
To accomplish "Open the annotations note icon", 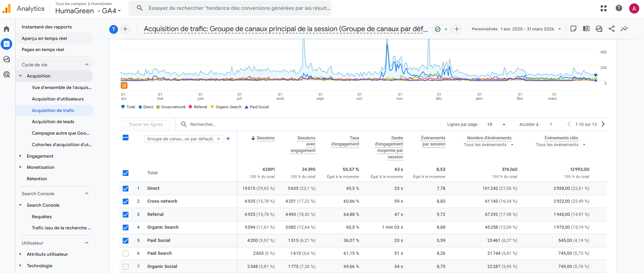I will click(573, 29).
